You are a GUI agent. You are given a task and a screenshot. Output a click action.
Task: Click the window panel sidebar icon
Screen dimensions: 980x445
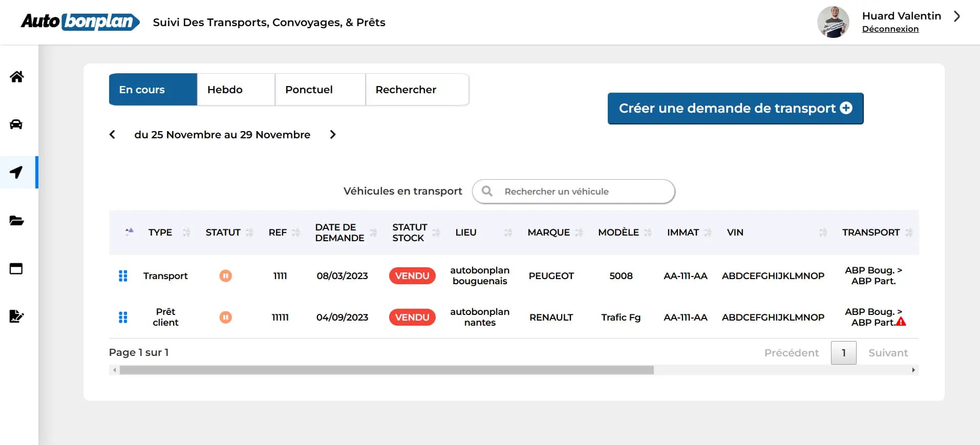click(16, 268)
